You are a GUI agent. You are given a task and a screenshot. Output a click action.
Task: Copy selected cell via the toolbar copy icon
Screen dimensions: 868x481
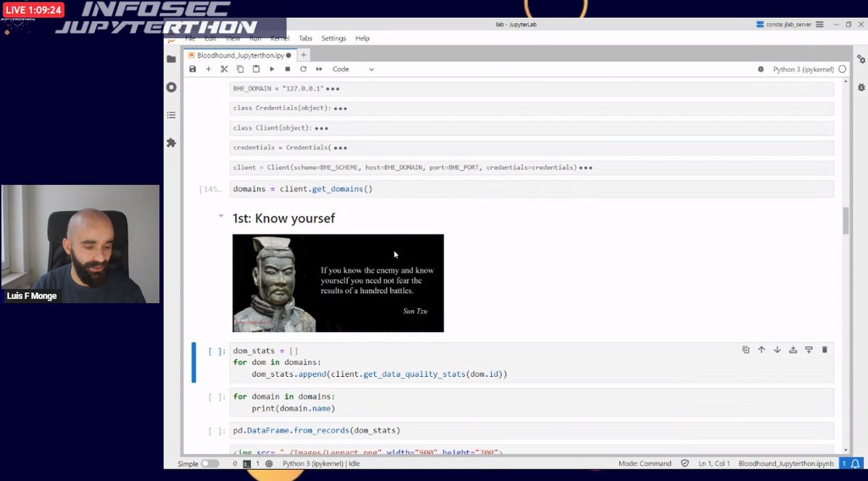tap(240, 69)
